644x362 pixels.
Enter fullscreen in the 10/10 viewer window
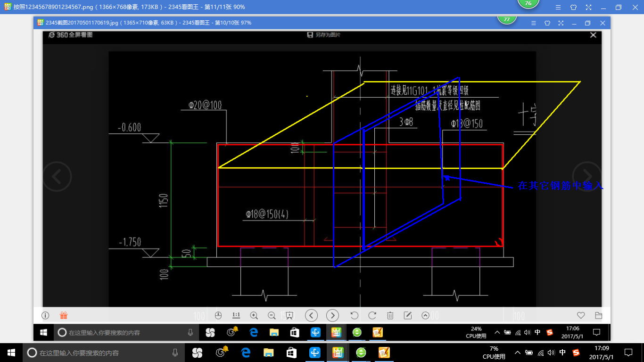coord(561,23)
